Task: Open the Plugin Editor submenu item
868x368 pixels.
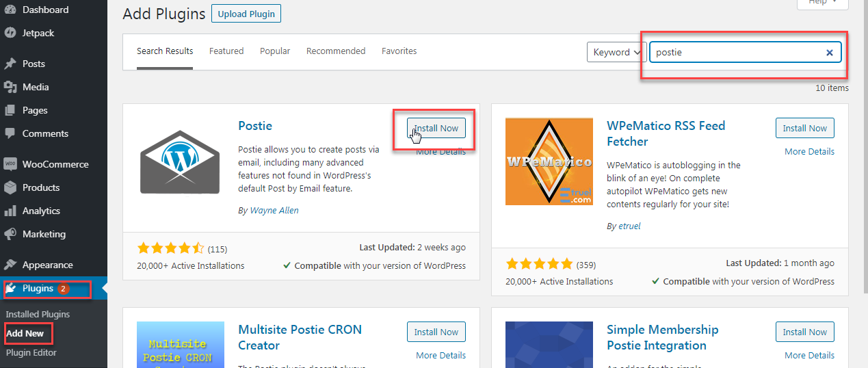Action: pos(31,353)
